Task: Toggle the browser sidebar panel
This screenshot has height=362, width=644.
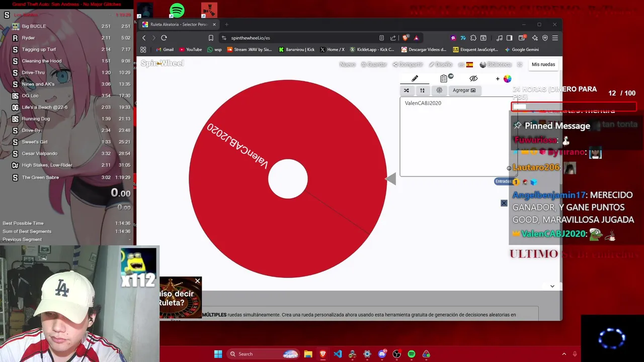Action: click(x=509, y=38)
